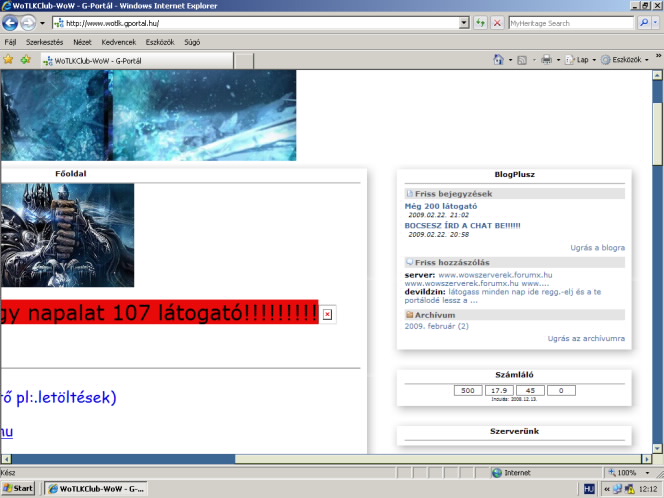664x498 pixels.
Task: Click the browser Forward arrow button
Action: [x=28, y=23]
